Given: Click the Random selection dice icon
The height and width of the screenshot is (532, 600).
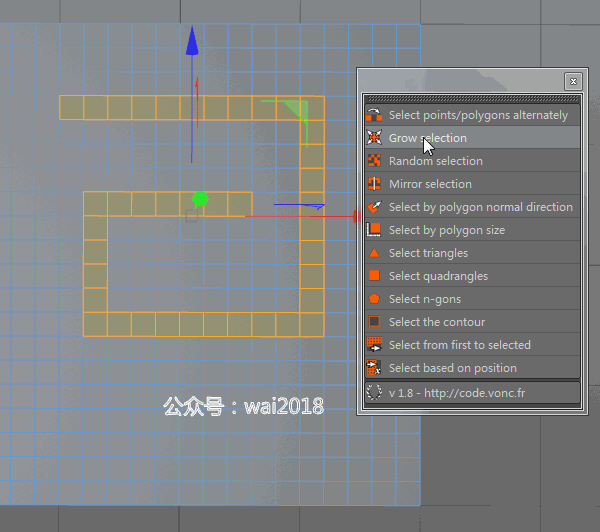Looking at the screenshot, I should [x=374, y=161].
